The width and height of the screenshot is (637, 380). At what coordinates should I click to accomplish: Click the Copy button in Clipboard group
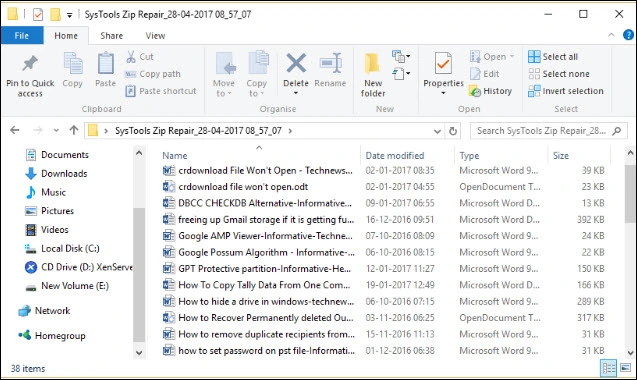(73, 70)
